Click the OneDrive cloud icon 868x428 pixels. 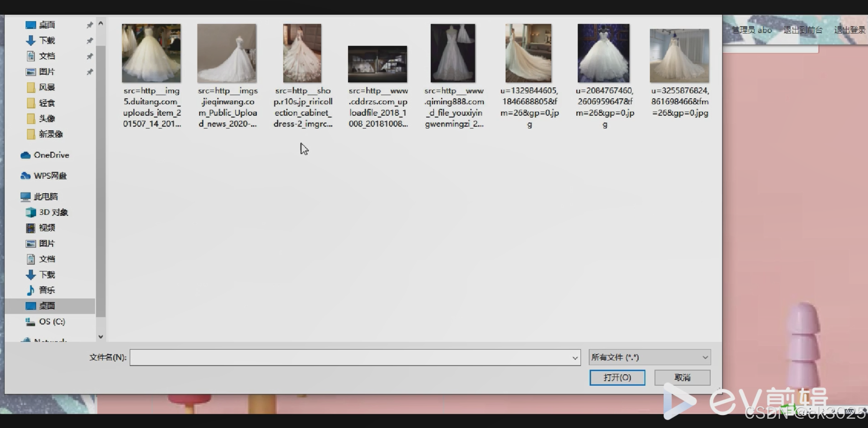[x=25, y=155]
